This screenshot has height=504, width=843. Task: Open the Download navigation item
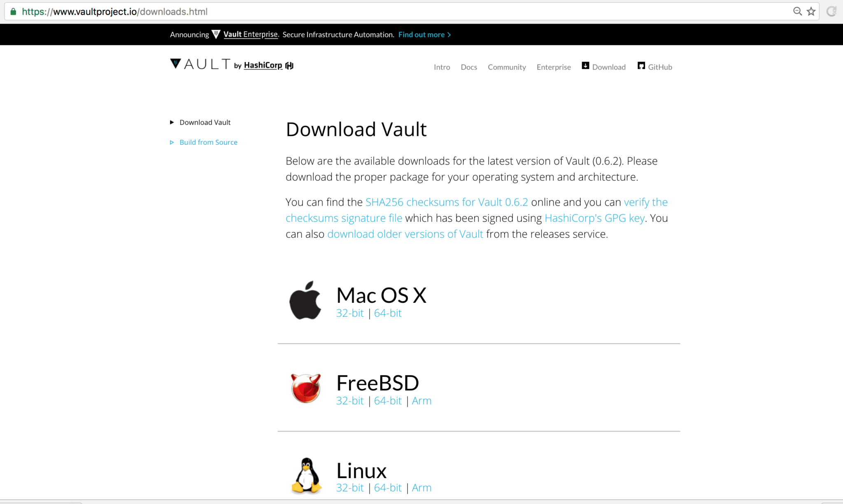click(608, 67)
